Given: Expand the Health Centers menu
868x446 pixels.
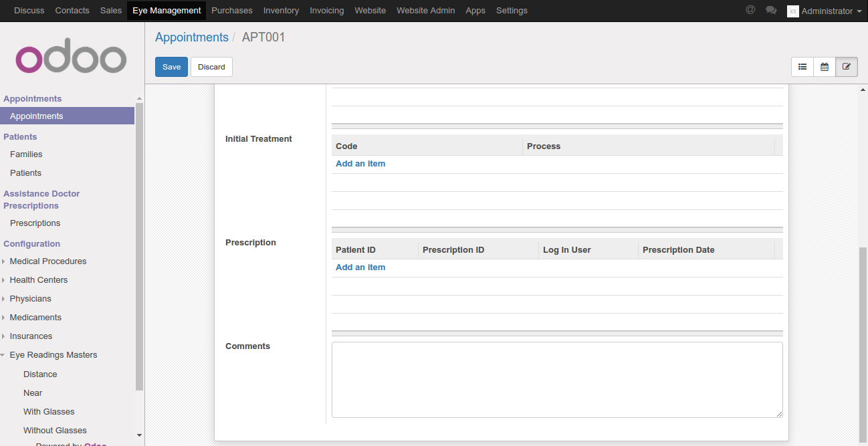Looking at the screenshot, I should coord(39,280).
